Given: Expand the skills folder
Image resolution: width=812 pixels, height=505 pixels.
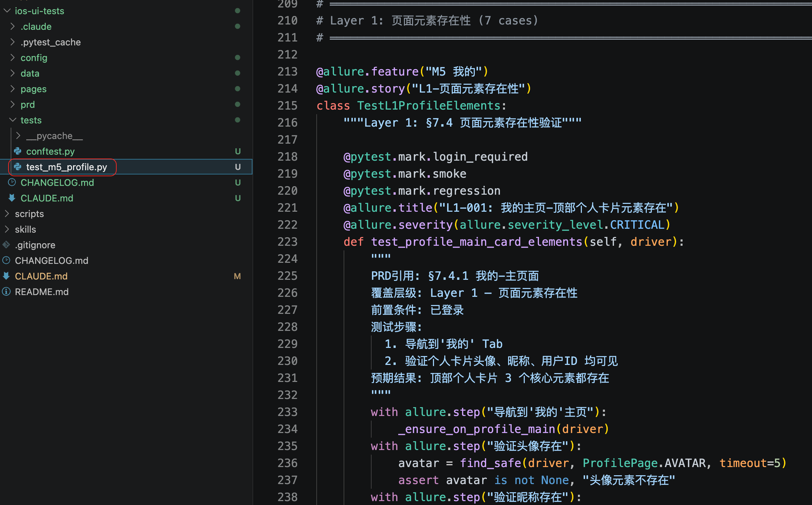Looking at the screenshot, I should tap(7, 229).
